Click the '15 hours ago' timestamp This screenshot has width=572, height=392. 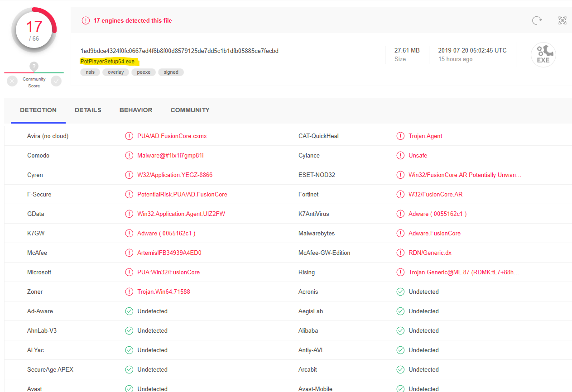455,59
